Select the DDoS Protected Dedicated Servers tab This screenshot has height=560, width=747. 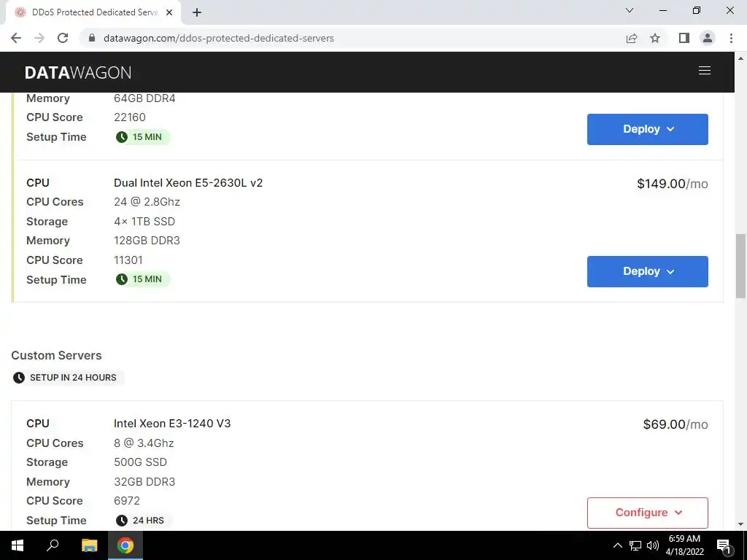93,12
